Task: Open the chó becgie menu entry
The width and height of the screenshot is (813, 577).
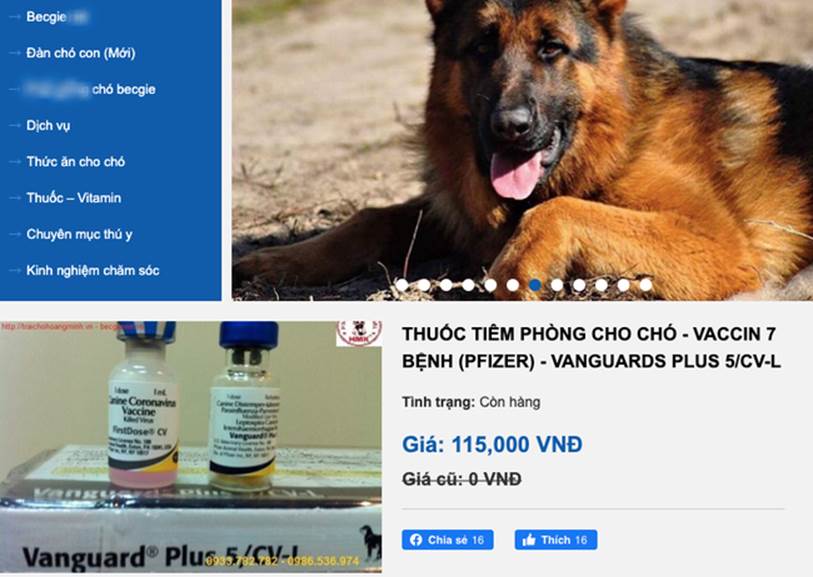Action: [x=91, y=89]
